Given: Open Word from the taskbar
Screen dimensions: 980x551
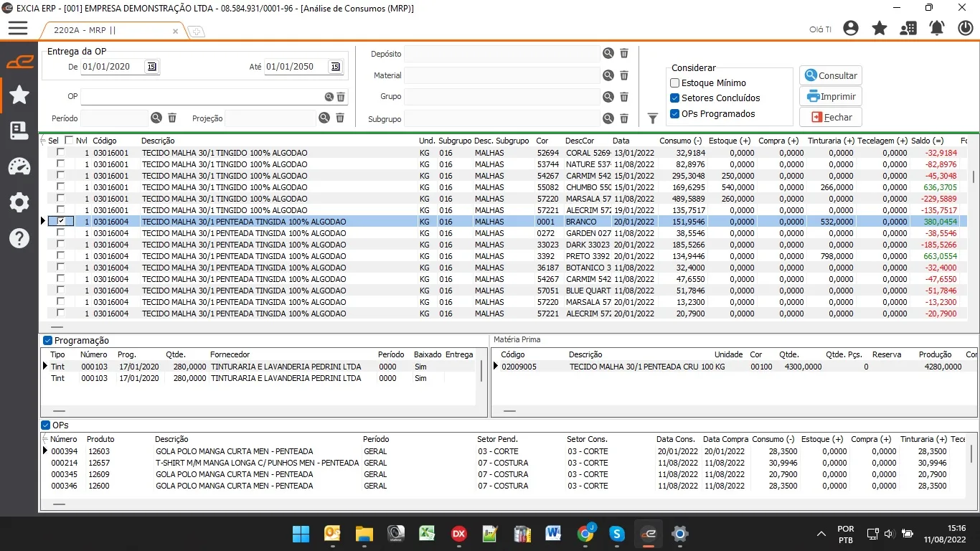Looking at the screenshot, I should coord(553,534).
